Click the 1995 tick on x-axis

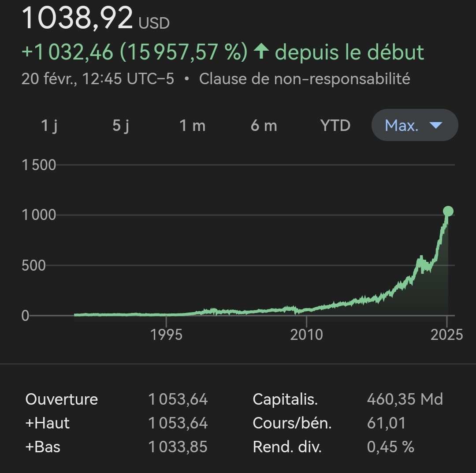point(166,335)
